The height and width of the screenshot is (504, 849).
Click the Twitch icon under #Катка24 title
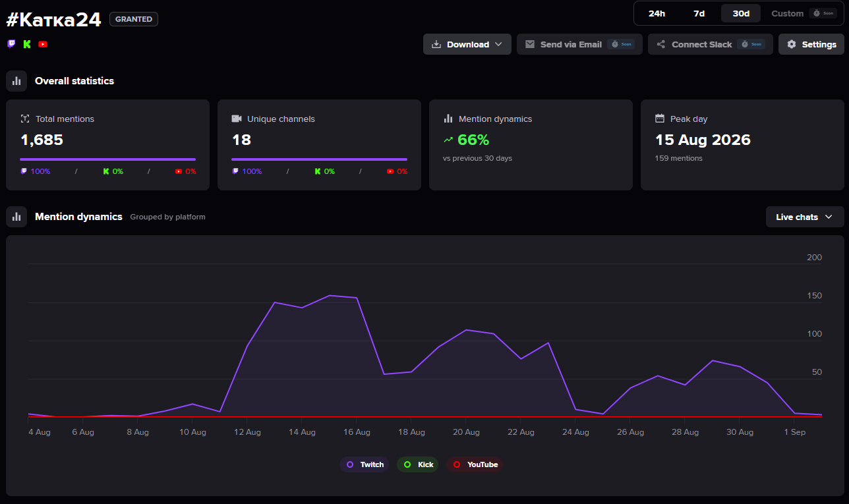[x=11, y=44]
